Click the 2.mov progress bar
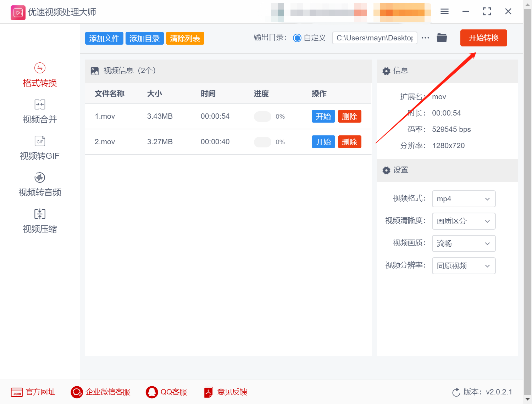The height and width of the screenshot is (404, 532). tap(262, 142)
